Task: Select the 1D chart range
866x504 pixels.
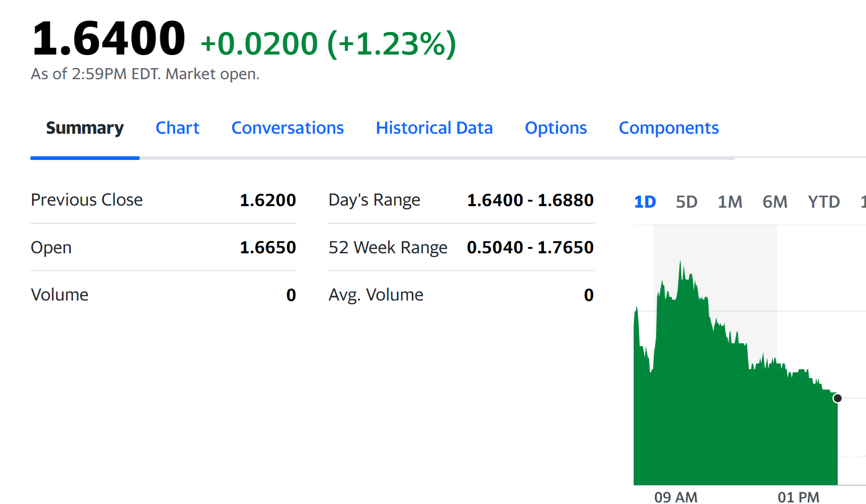Action: tap(645, 202)
